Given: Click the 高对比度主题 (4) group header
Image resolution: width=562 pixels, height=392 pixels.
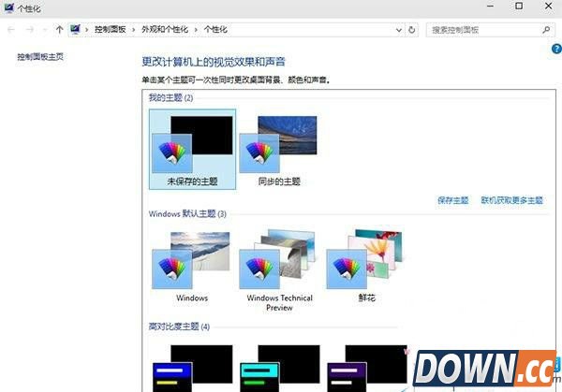Looking at the screenshot, I should point(179,327).
